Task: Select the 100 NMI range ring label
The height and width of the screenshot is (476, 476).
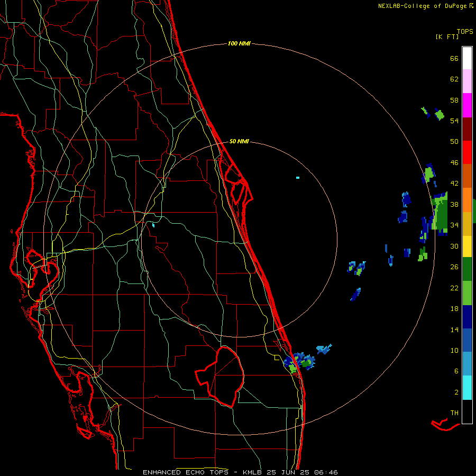Action: pyautogui.click(x=239, y=43)
